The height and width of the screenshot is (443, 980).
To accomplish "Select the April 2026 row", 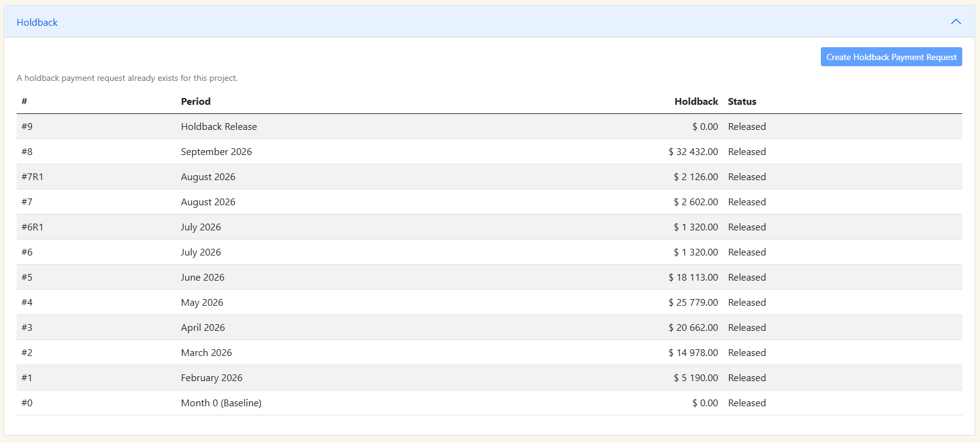I will (x=203, y=328).
